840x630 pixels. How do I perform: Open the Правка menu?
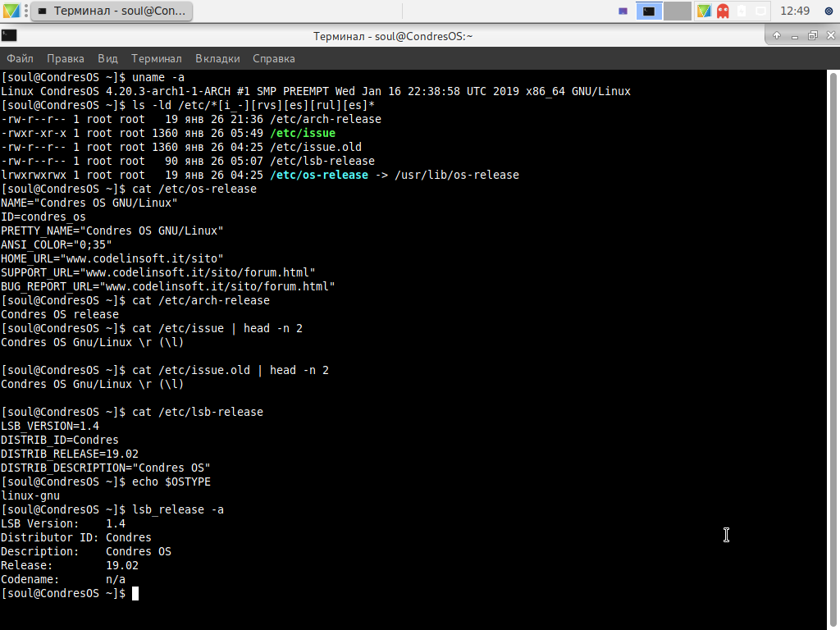66,58
